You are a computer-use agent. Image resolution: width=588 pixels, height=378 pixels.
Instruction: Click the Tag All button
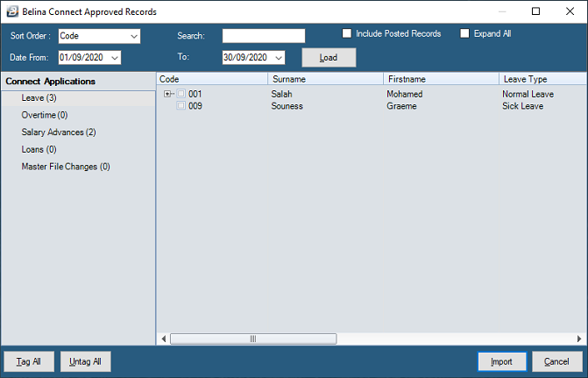tap(29, 361)
